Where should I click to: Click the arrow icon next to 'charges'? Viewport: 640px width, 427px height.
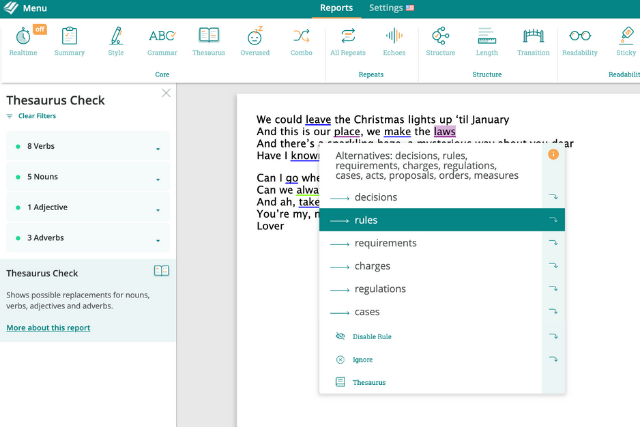(553, 265)
